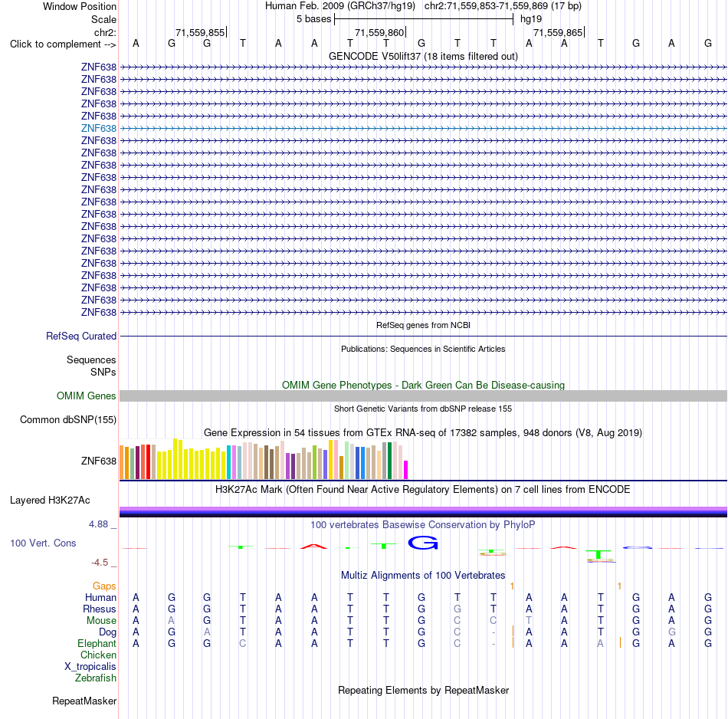Image resolution: width=728 pixels, height=719 pixels.
Task: Click the Sequences label under Publications
Action: 91,360
